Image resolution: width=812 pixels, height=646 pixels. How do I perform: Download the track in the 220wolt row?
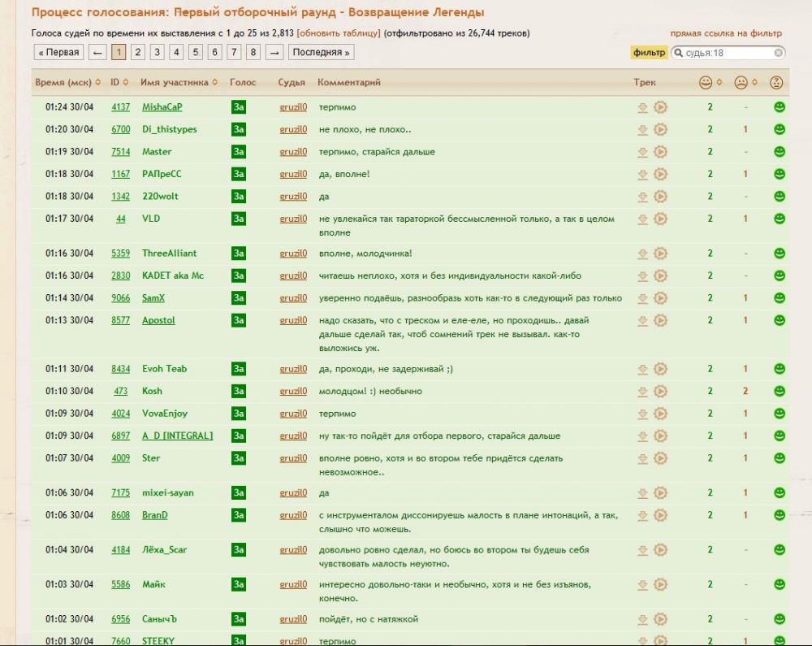tap(642, 197)
